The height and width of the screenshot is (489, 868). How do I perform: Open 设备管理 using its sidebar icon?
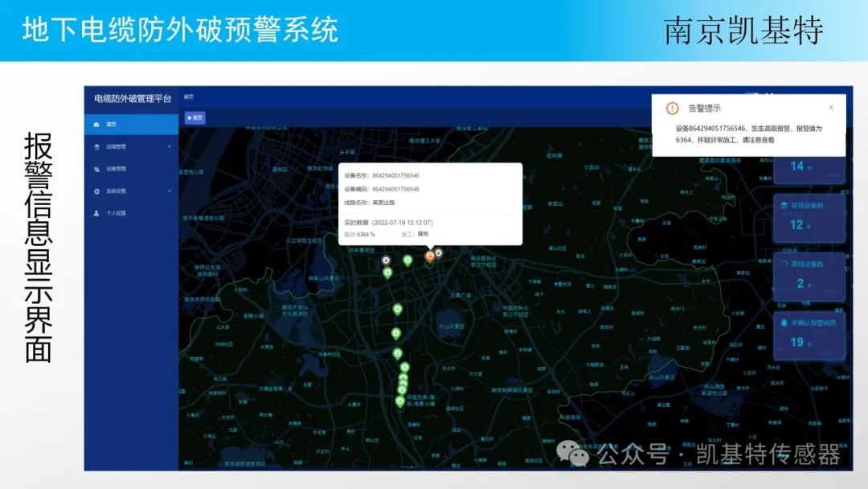click(x=95, y=169)
